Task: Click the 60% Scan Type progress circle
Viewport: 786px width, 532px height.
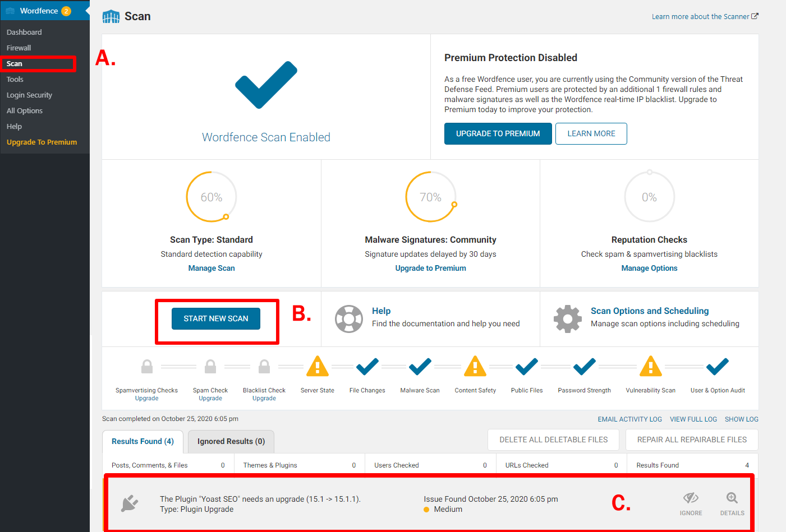Action: (212, 197)
